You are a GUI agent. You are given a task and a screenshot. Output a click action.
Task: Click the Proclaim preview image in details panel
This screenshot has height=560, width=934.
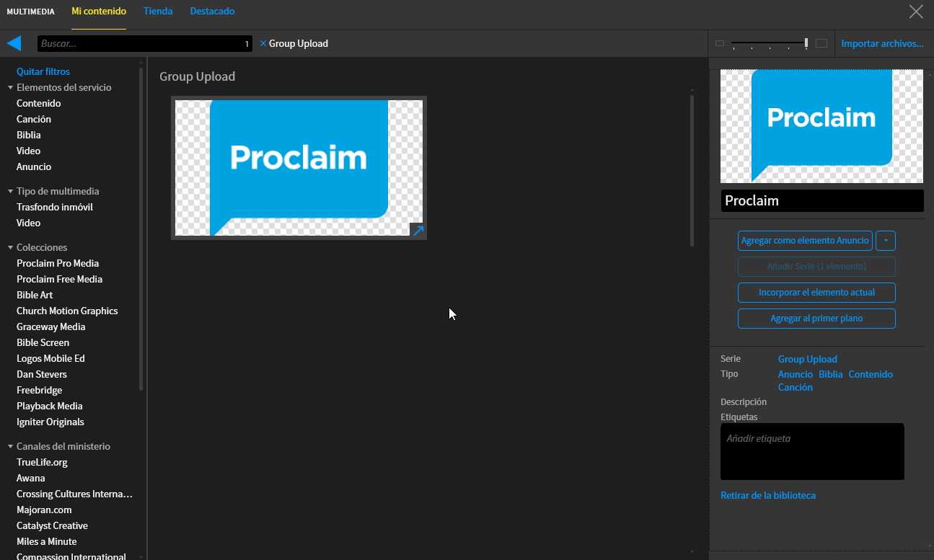pyautogui.click(x=821, y=126)
